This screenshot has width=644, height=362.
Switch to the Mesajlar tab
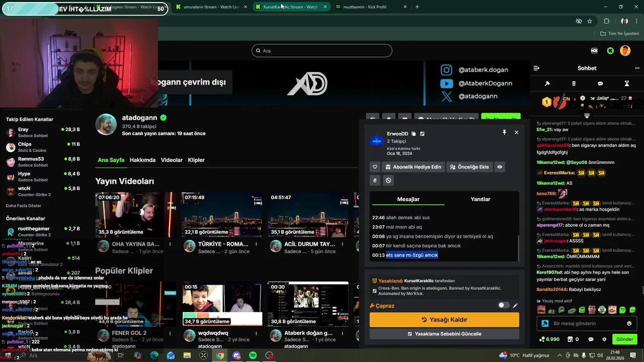[x=408, y=199]
